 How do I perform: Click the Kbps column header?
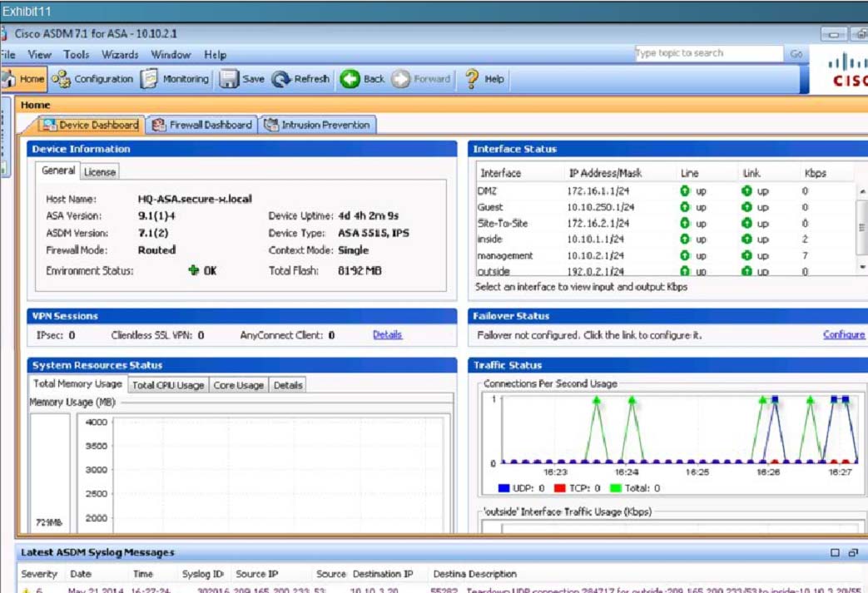(x=816, y=173)
